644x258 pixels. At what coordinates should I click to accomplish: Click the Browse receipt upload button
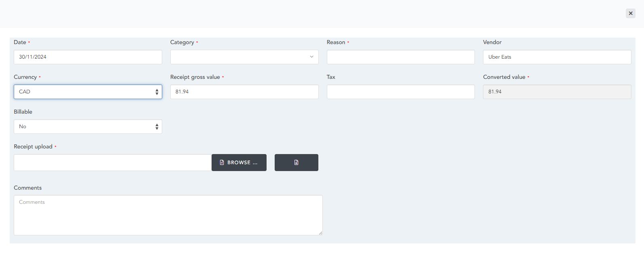pos(239,163)
